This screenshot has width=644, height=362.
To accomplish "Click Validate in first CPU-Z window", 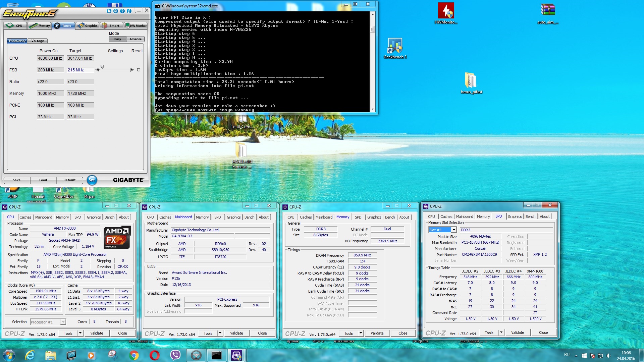I will tap(97, 333).
